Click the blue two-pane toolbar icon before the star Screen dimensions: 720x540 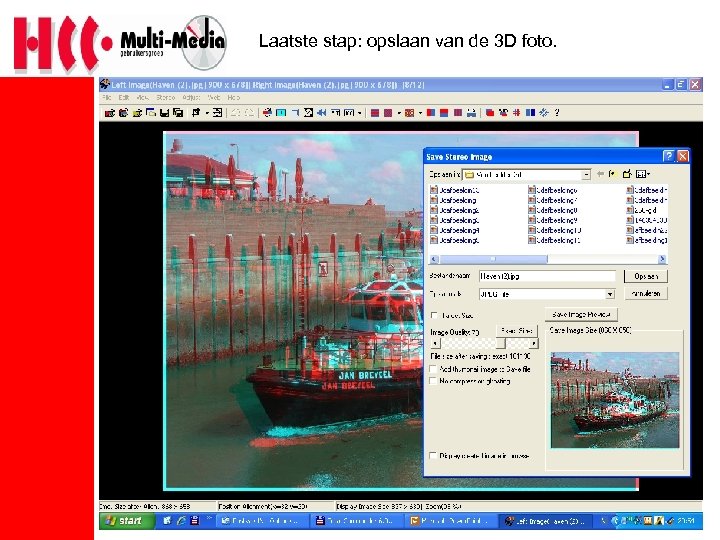tap(530, 112)
